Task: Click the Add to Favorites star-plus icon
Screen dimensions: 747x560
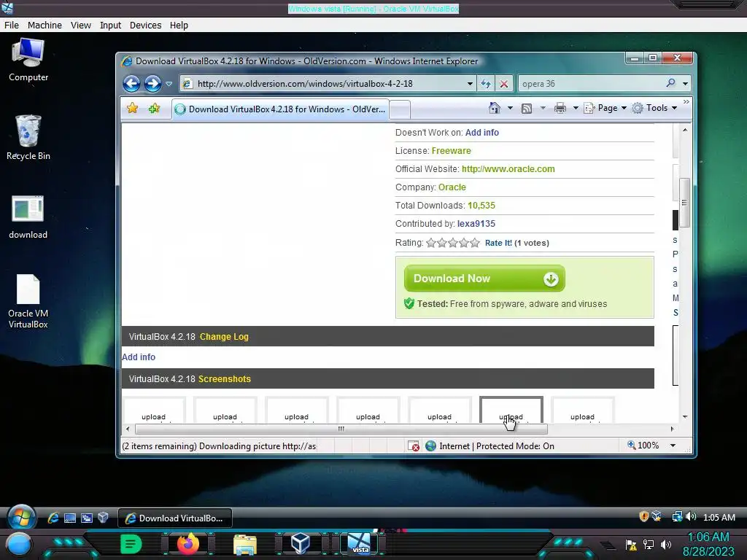Action: pos(154,109)
